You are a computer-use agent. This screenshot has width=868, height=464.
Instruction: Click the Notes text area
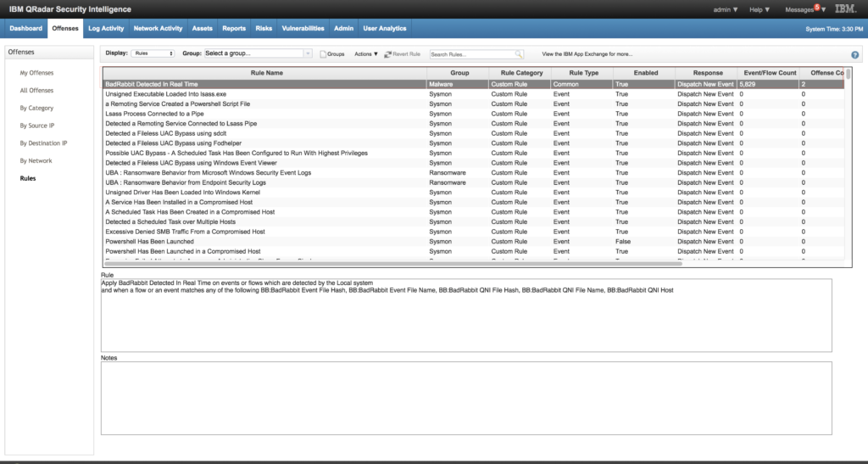[466, 398]
